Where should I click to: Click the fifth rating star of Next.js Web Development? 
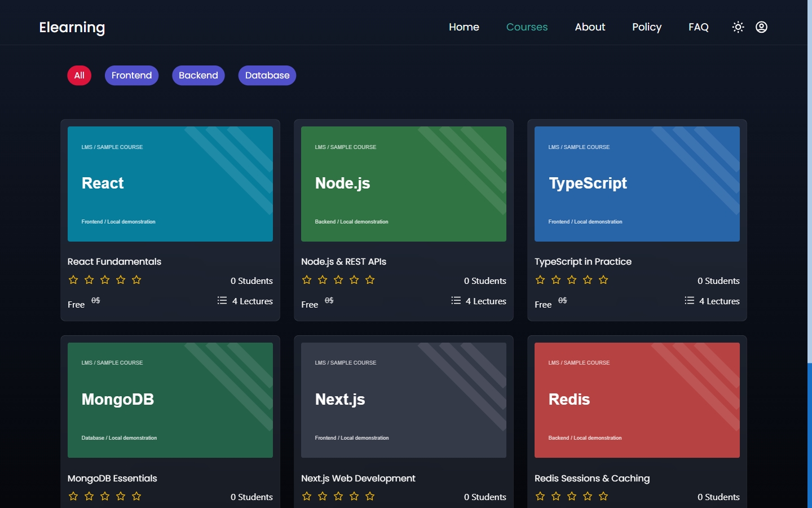(x=370, y=496)
